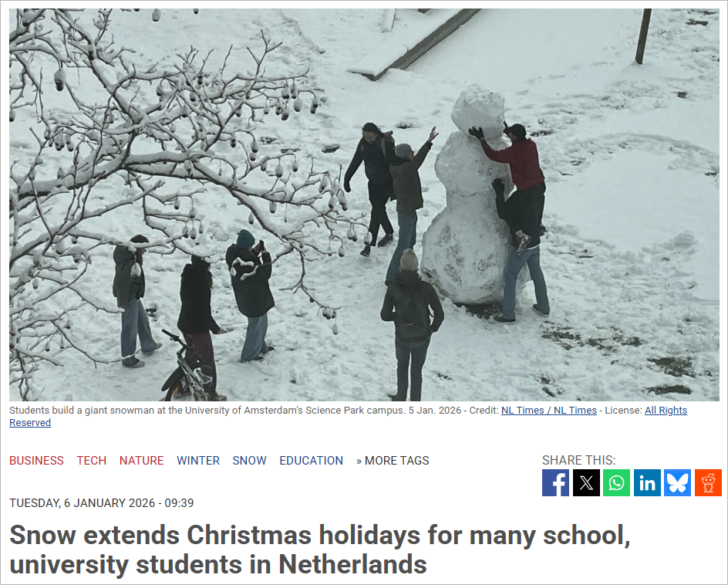Share article on LinkedIn
The width and height of the screenshot is (728, 585).
[x=647, y=483]
